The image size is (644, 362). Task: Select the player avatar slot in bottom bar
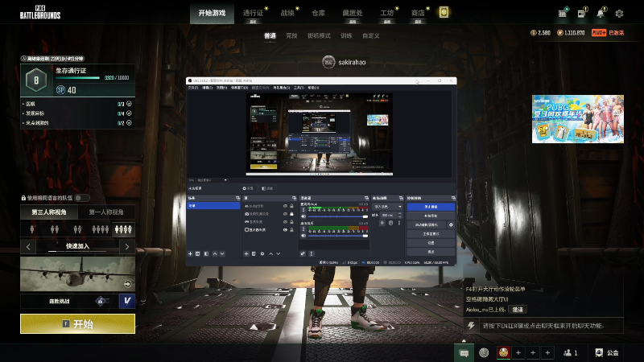[504, 352]
